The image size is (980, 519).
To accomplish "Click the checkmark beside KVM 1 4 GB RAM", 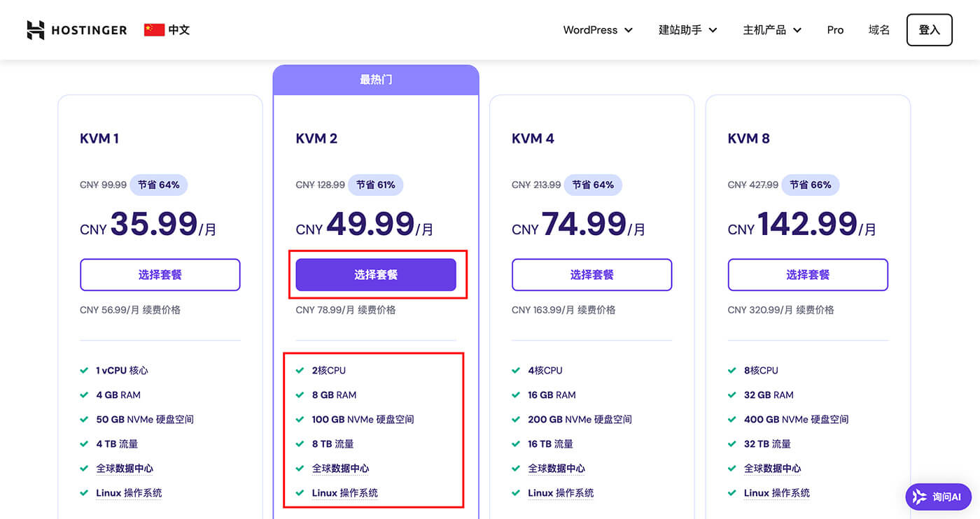I will 84,395.
